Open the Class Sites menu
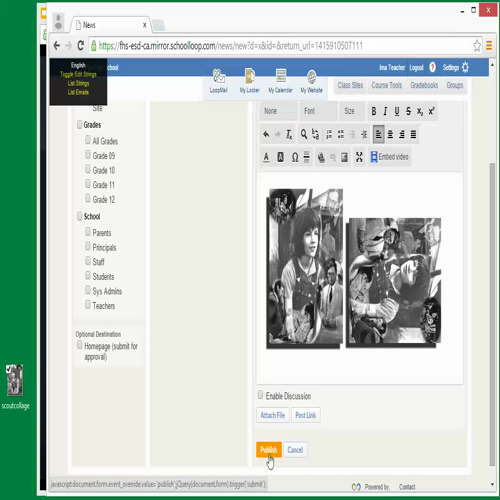The height and width of the screenshot is (500, 500). pos(350,86)
